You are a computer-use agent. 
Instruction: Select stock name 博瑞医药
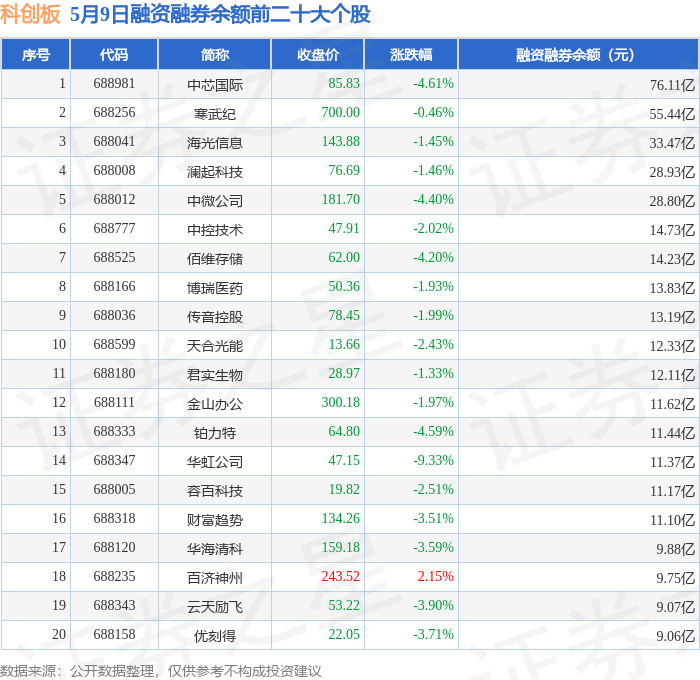click(215, 288)
